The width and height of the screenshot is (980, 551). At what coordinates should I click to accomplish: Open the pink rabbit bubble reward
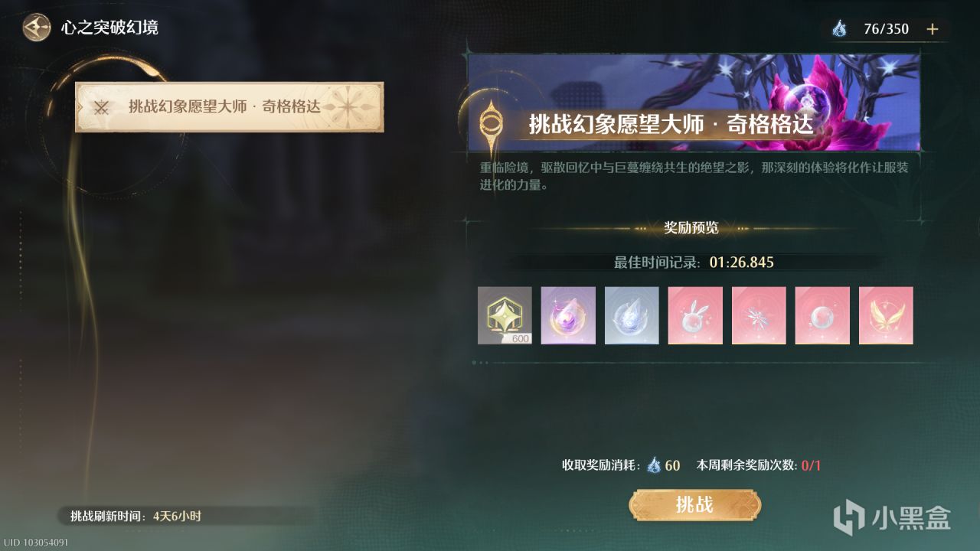pos(695,315)
